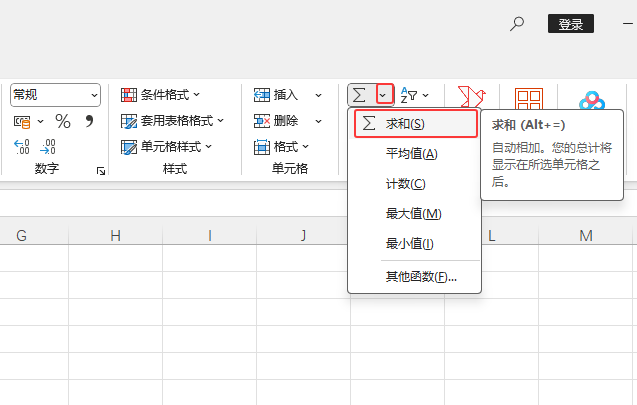This screenshot has width=637, height=405.
Task: Choose 求和(S) from the AutoSum menu
Action: (x=416, y=123)
